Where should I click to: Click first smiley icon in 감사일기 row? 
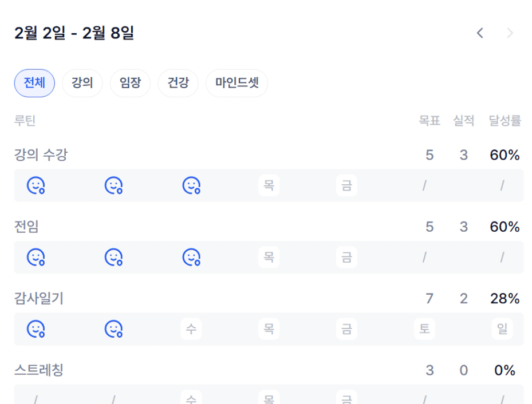click(36, 329)
